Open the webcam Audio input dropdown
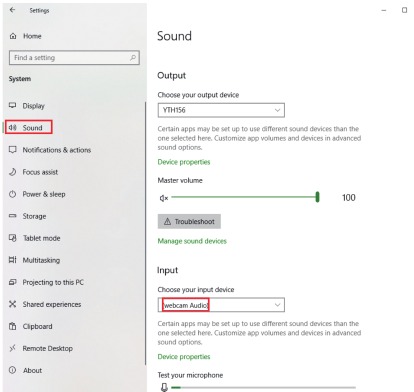This screenshot has height=392, width=414. tap(221, 305)
